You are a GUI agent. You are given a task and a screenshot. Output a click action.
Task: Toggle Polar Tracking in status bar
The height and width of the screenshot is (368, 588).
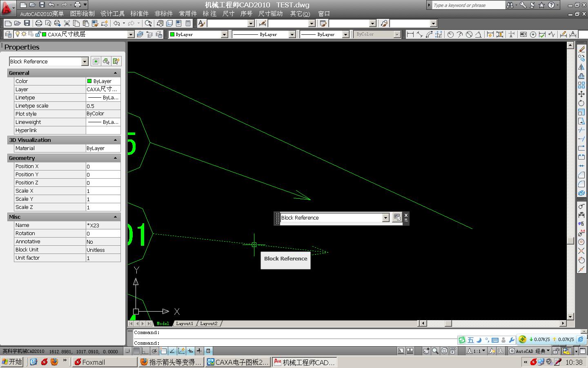(x=154, y=351)
